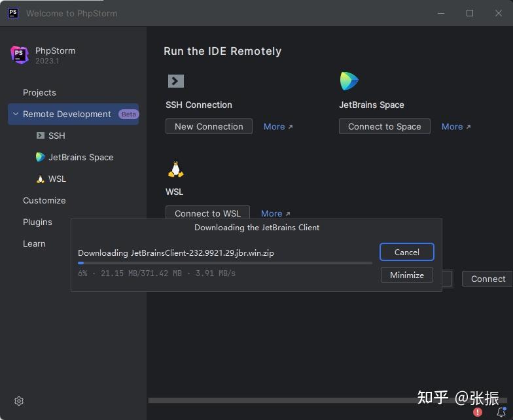513x420 pixels.
Task: Collapse the Remote Development section chevron
Action: [x=16, y=114]
